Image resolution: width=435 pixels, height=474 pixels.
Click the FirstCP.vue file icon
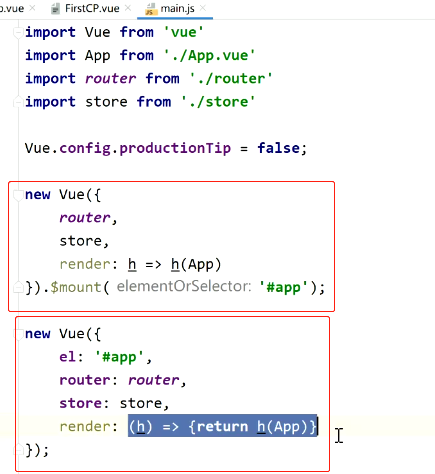[55, 9]
